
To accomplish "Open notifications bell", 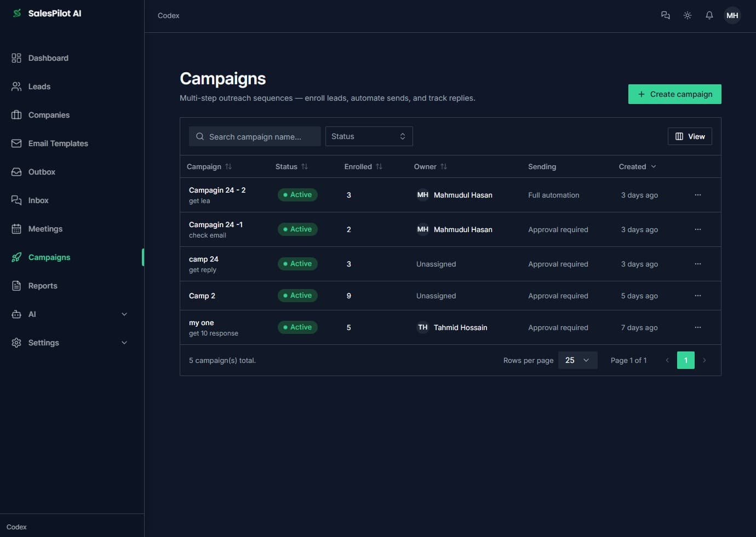I will coord(709,15).
